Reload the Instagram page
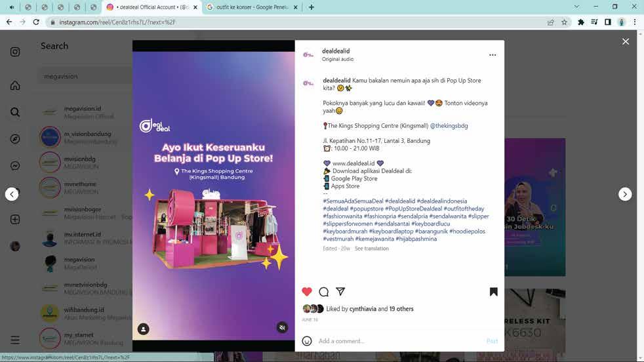The width and height of the screenshot is (644, 362). [36, 22]
